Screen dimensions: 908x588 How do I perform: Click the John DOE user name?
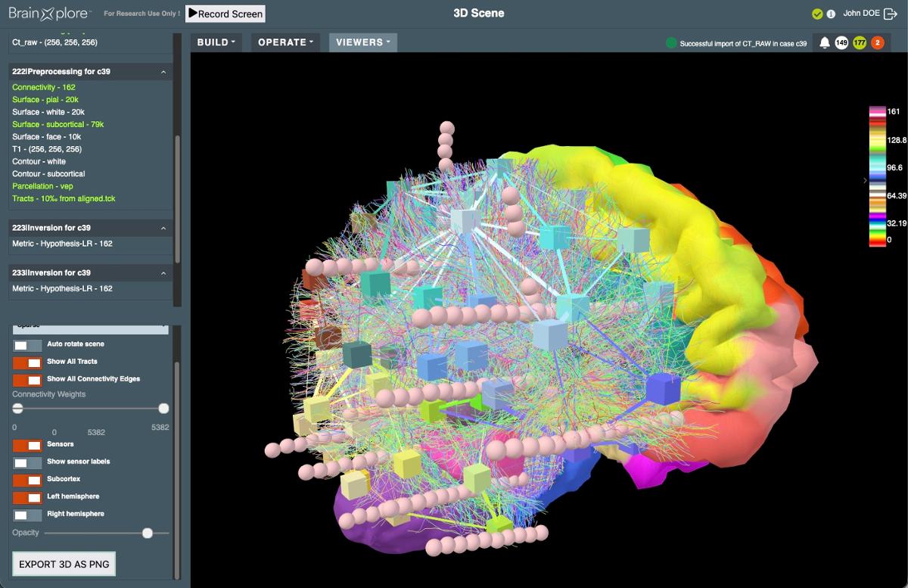[x=861, y=14]
